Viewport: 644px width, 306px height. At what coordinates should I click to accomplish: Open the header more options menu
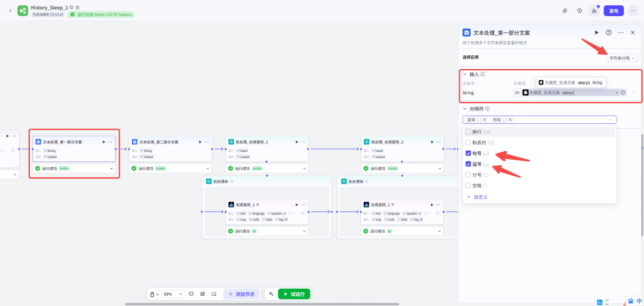633,11
